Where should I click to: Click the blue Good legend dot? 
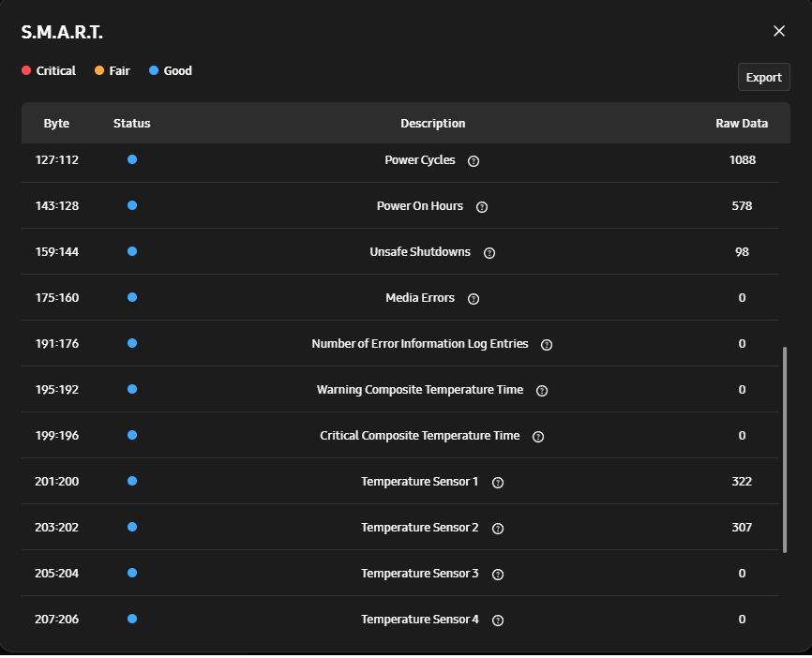pos(154,70)
